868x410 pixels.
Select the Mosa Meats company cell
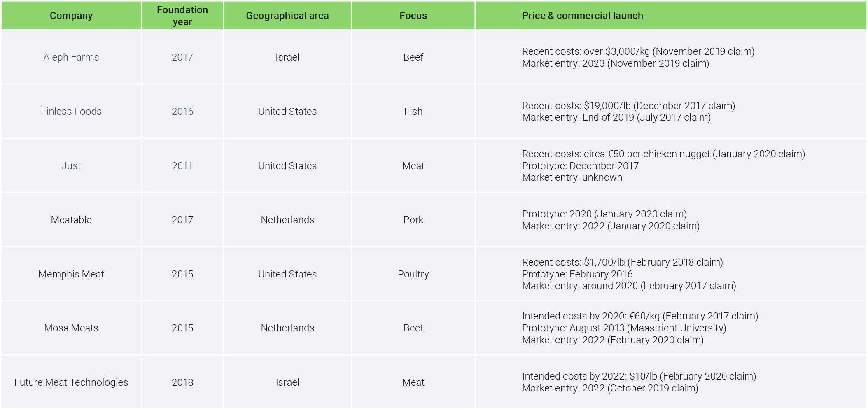pyautogui.click(x=71, y=328)
